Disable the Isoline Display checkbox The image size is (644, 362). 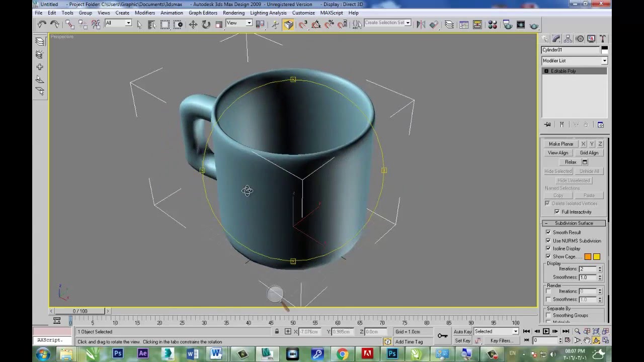[x=548, y=248]
